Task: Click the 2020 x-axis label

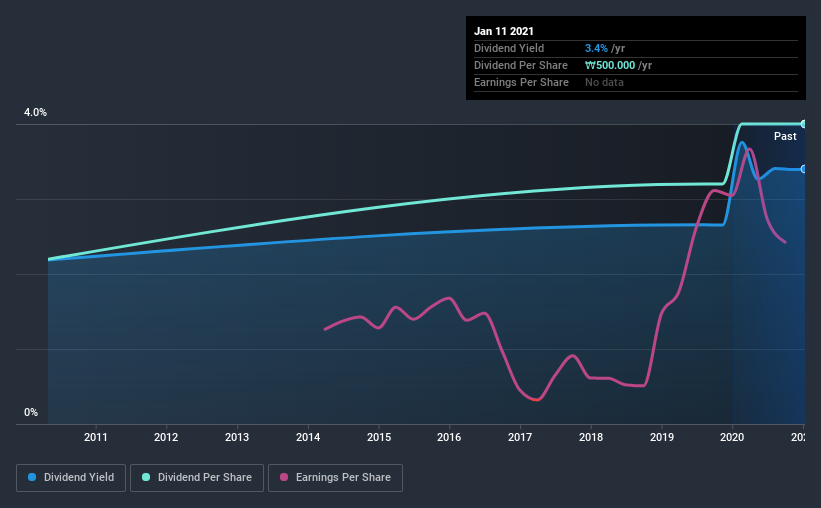Action: pyautogui.click(x=732, y=437)
